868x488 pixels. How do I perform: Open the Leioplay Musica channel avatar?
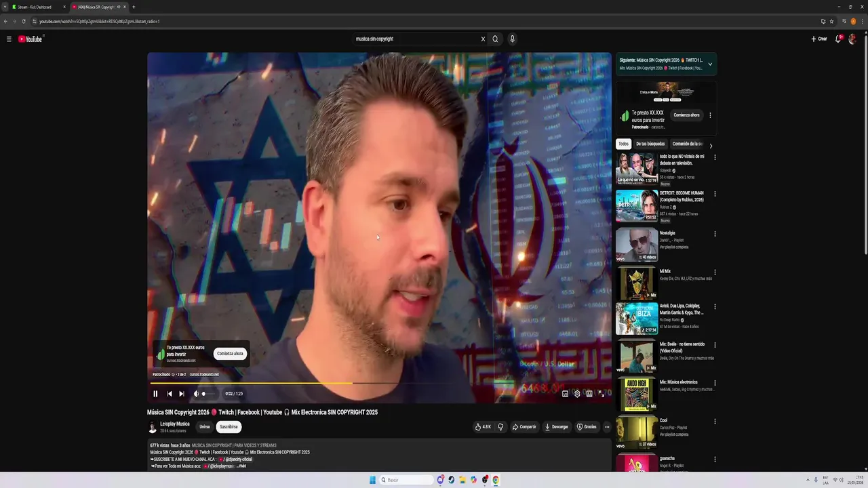pos(153,427)
